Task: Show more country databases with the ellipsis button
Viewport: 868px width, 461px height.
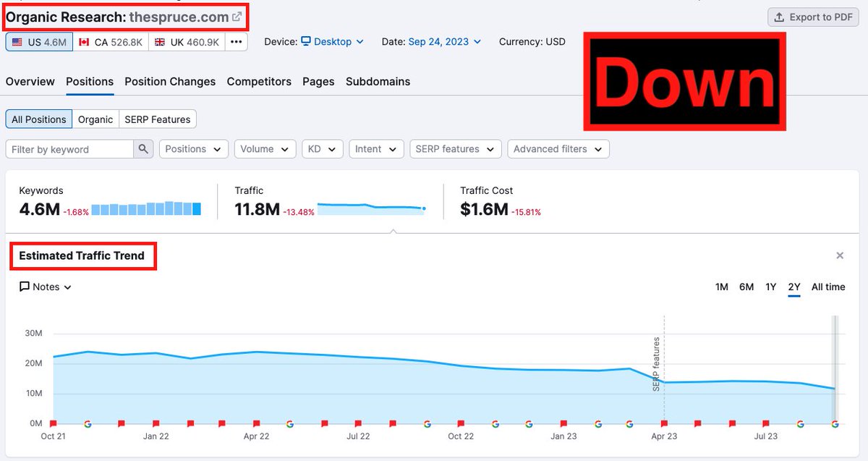Action: [236, 42]
